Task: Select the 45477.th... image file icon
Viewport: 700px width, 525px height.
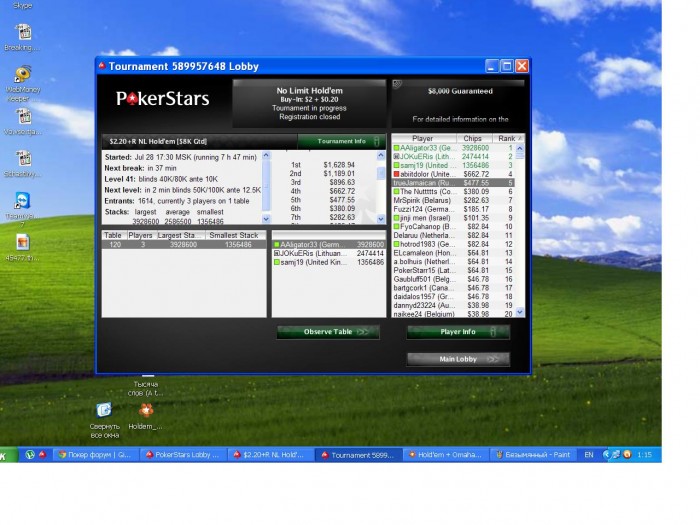Action: click(x=23, y=242)
